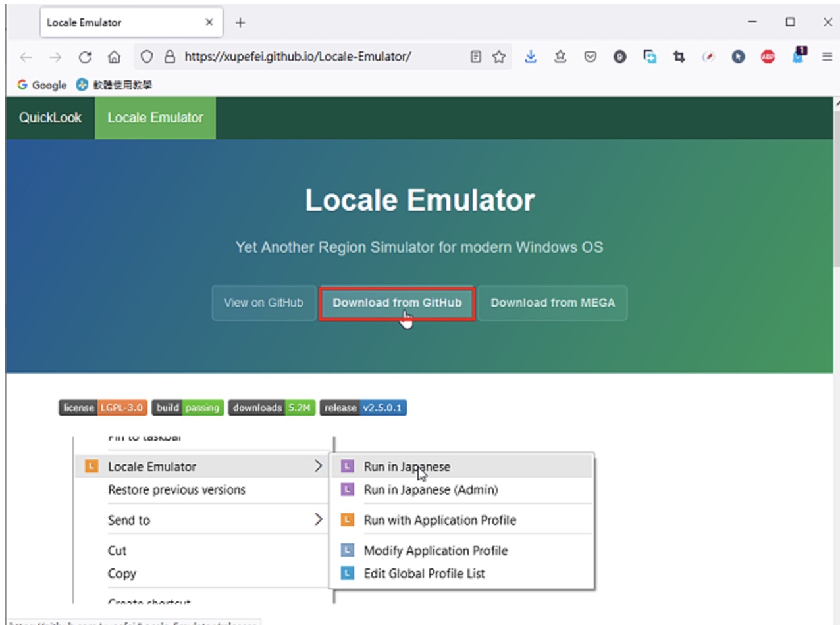Open a new browser tab

pyautogui.click(x=240, y=22)
